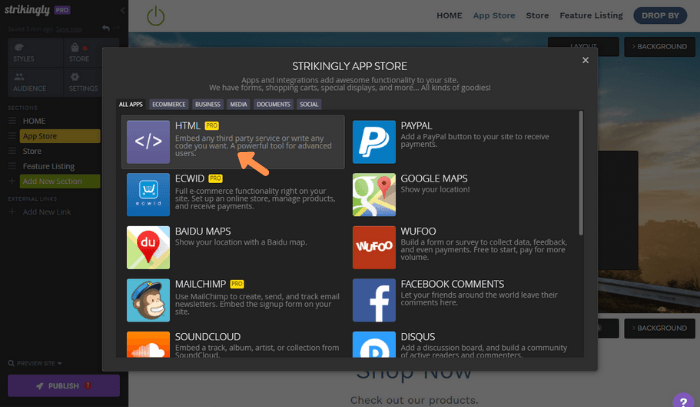Open the Wufoo form app icon
This screenshot has height=407, width=700.
click(x=374, y=247)
